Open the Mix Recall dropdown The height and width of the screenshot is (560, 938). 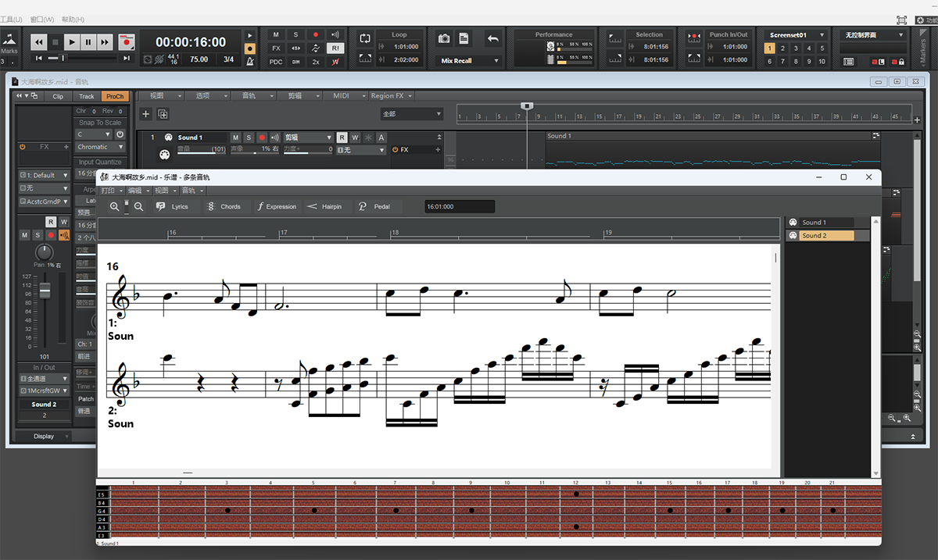pos(469,60)
